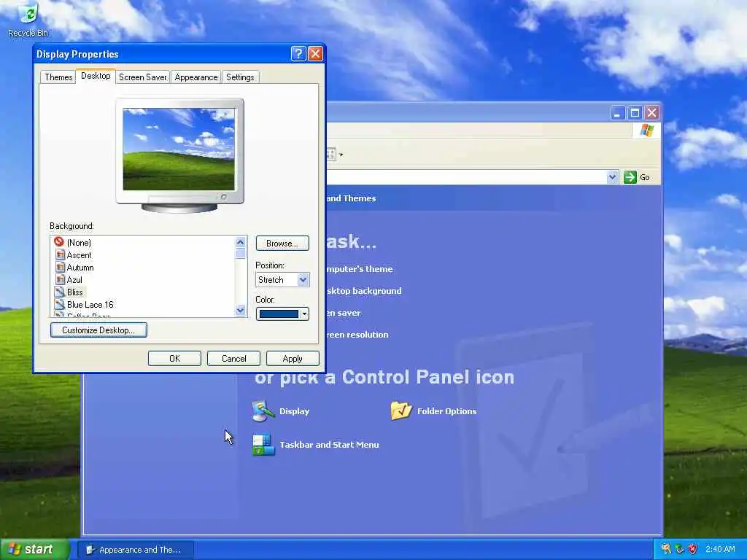
Task: Click background list scroll down arrow
Action: tap(241, 311)
